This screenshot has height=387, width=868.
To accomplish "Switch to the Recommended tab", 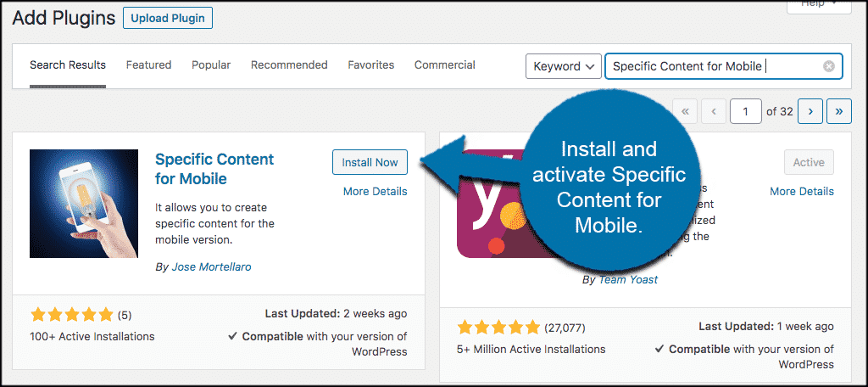I will tap(289, 64).
